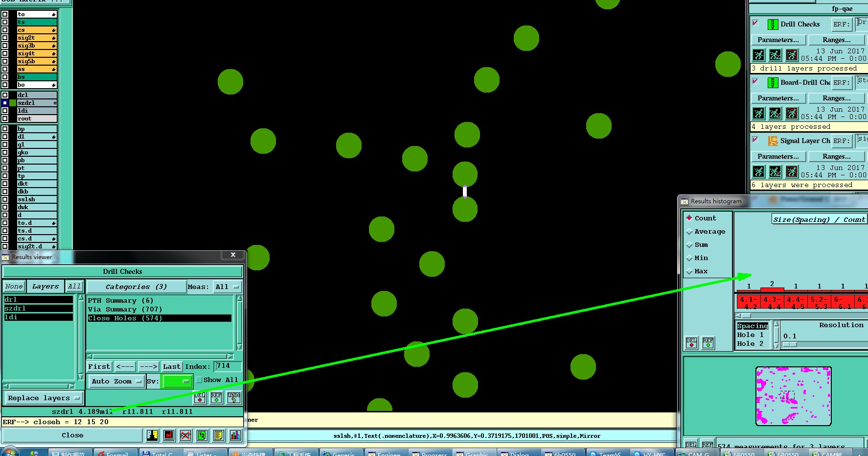The width and height of the screenshot is (868, 456).
Task: Click the Close button in Results viewer
Action: coord(72,435)
